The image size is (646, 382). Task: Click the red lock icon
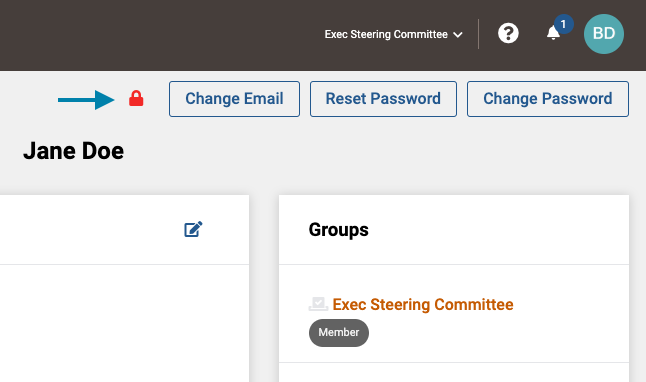pyautogui.click(x=136, y=99)
